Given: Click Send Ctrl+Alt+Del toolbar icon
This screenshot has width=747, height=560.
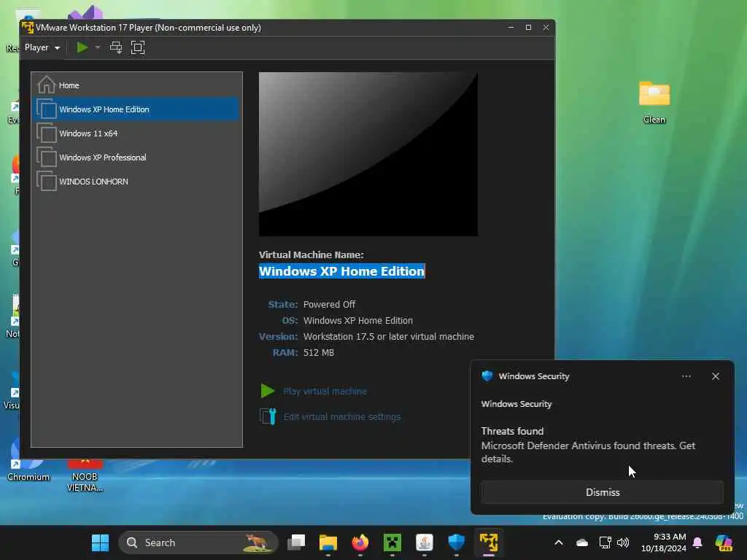Looking at the screenshot, I should (116, 47).
